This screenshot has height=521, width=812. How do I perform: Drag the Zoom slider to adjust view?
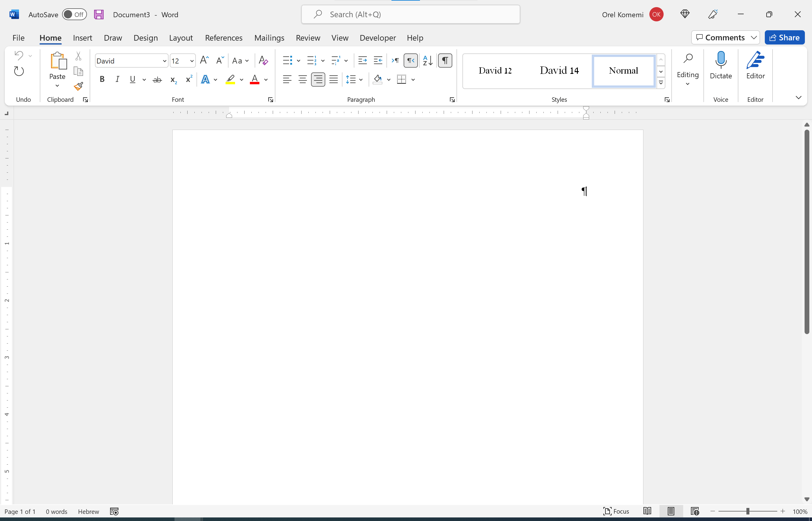pyautogui.click(x=747, y=512)
